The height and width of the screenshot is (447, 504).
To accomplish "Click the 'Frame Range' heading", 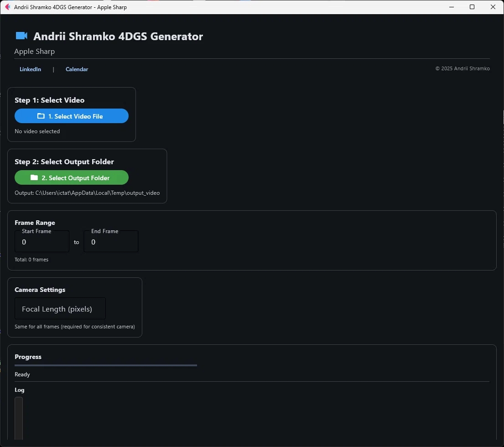I will click(35, 223).
